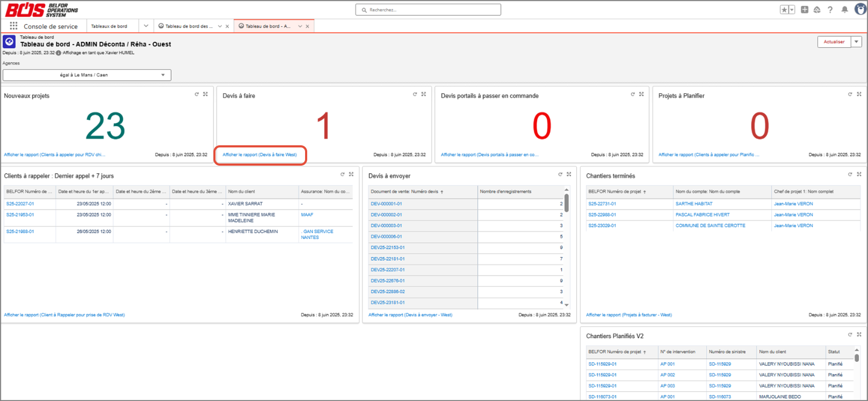This screenshot has height=401, width=868.
Task: Open the help question mark icon
Action: (830, 10)
